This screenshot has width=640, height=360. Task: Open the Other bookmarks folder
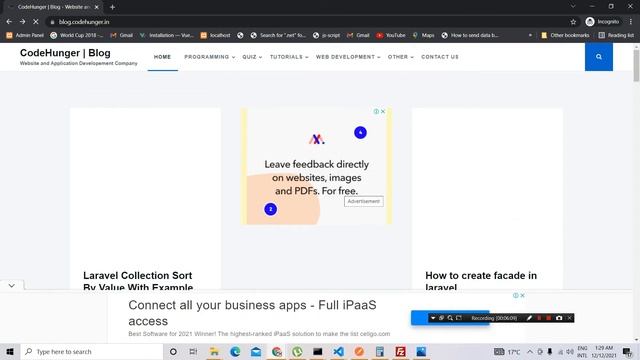[565, 36]
